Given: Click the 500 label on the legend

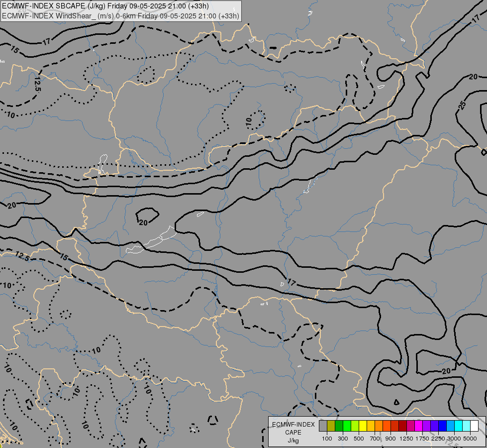Looking at the screenshot, I should click(x=359, y=439).
